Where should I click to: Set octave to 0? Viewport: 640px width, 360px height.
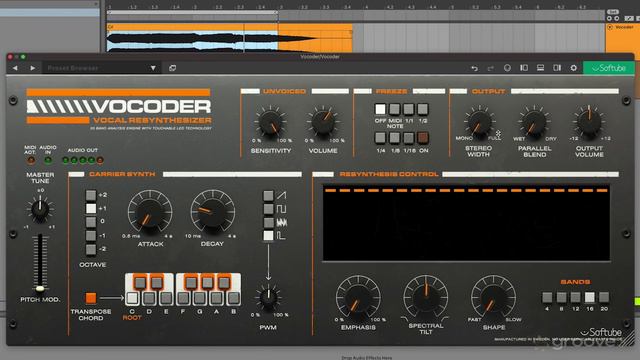[91, 222]
